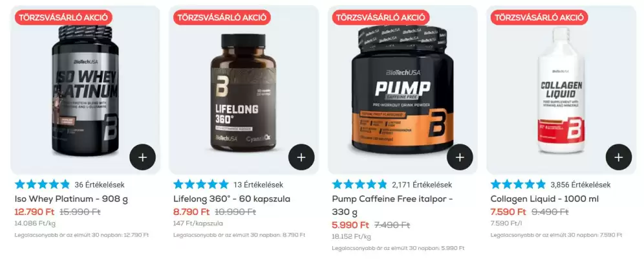Click Törzsvásárló Akció badge on Collagen Liquid
644x259 pixels.
(x=539, y=17)
